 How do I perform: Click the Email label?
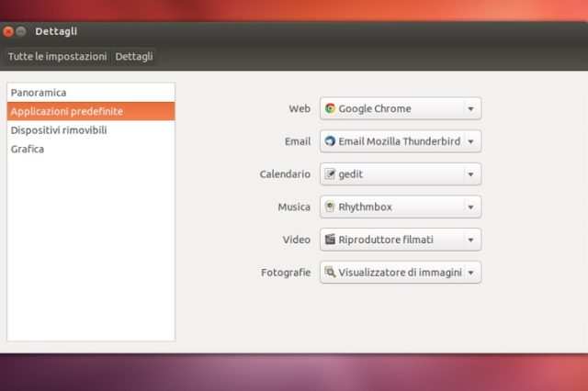(298, 141)
